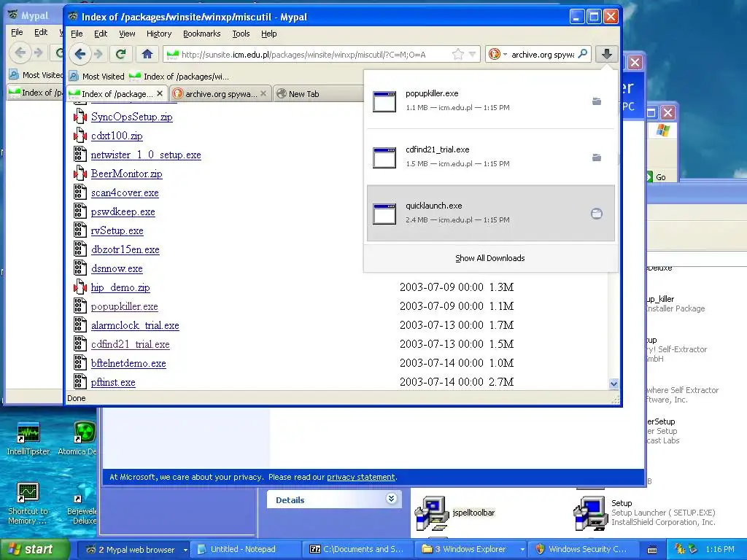
Task: Open folder containing cdfind21_trial.exe
Action: 597,157
